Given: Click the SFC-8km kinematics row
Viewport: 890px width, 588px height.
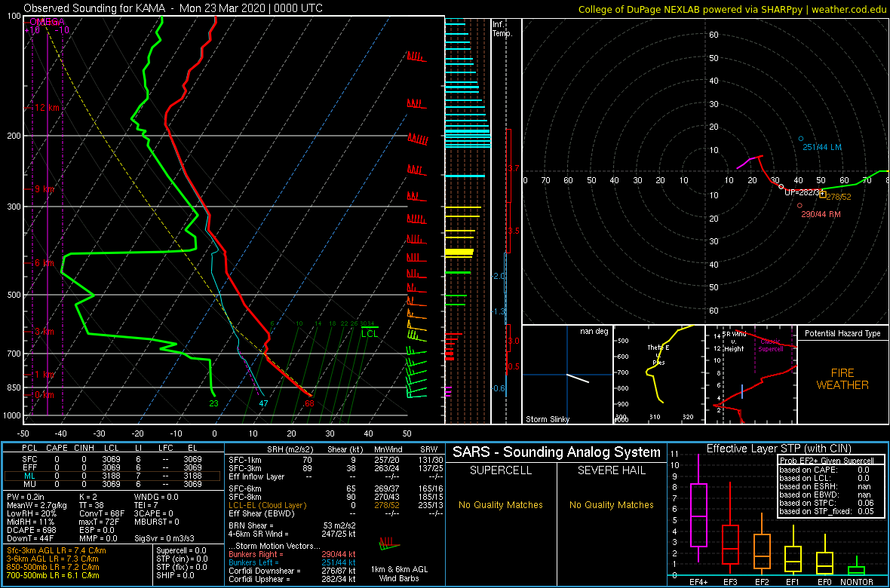Looking at the screenshot, I should (336, 497).
